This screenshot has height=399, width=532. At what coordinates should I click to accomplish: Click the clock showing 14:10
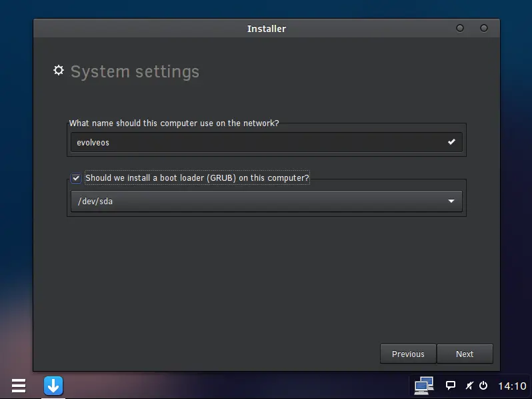click(512, 386)
